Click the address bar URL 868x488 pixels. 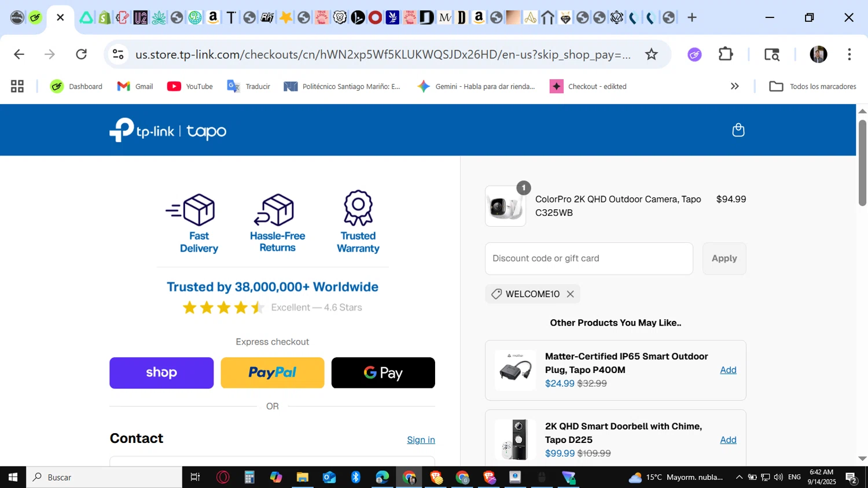(383, 54)
